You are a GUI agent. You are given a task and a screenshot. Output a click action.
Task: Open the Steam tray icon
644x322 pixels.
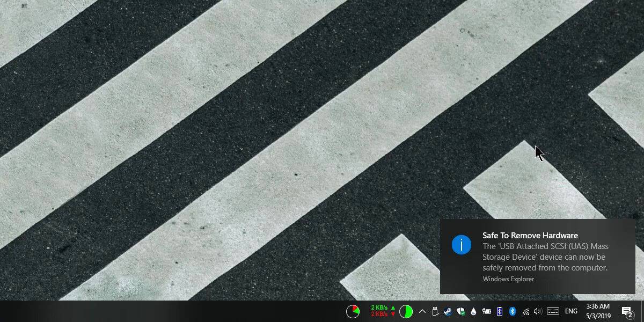click(448, 311)
